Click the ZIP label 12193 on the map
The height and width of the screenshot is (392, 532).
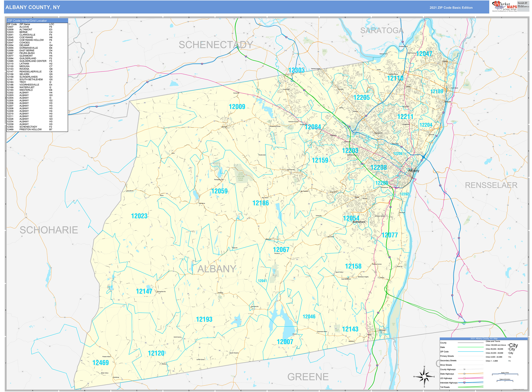click(204, 319)
